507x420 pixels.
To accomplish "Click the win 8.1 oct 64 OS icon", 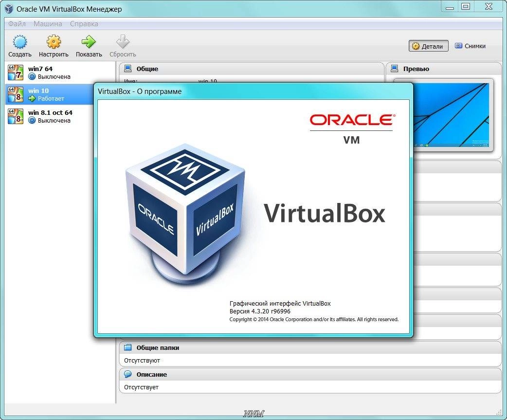I will coord(16,116).
